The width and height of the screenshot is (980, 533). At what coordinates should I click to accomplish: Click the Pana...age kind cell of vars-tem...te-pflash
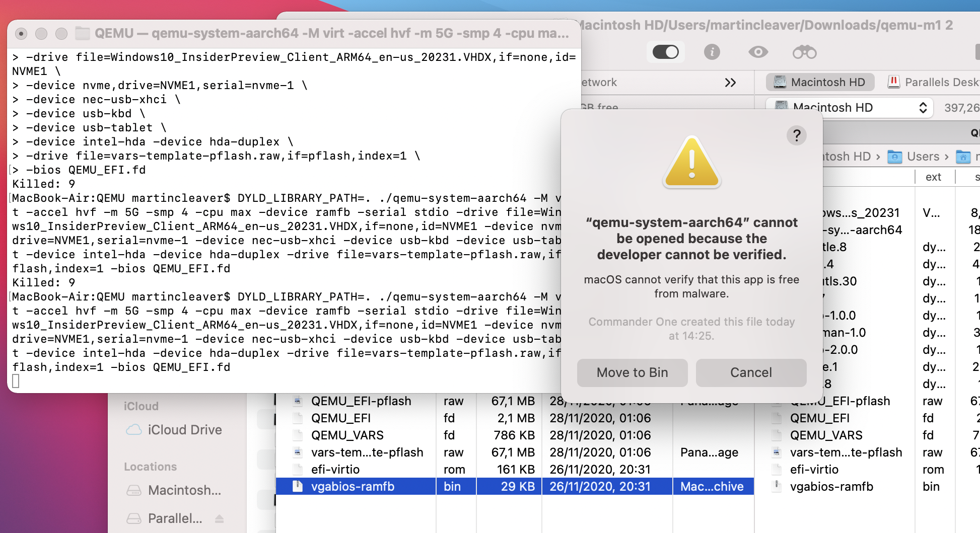pyautogui.click(x=709, y=452)
